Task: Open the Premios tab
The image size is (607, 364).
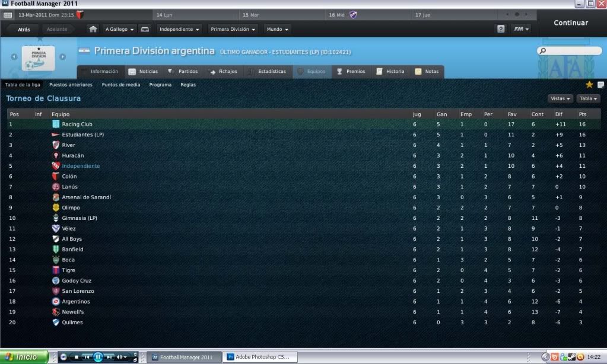Action: tap(351, 72)
